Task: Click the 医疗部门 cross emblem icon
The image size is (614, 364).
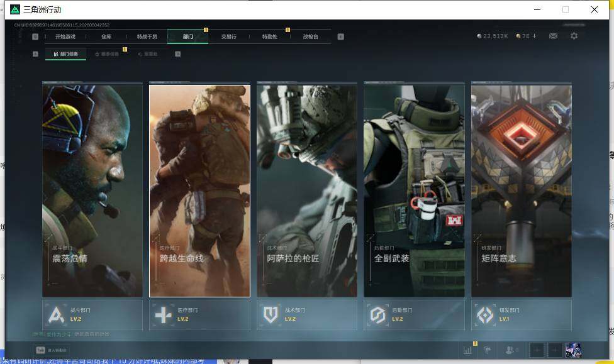Action: pos(164,315)
